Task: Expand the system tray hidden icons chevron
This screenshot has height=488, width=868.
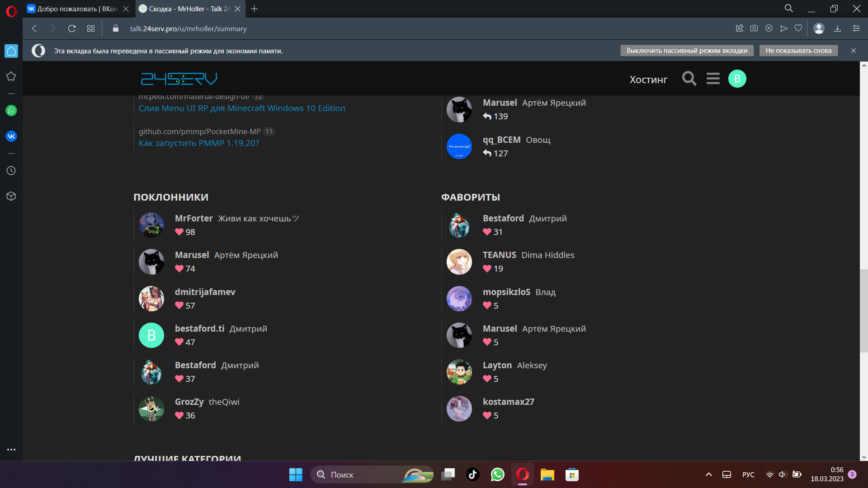Action: [708, 474]
